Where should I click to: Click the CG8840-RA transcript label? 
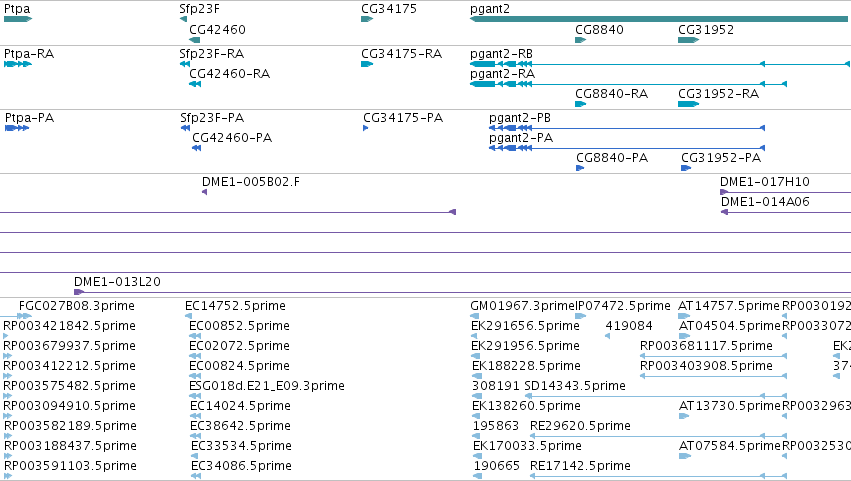(x=611, y=94)
